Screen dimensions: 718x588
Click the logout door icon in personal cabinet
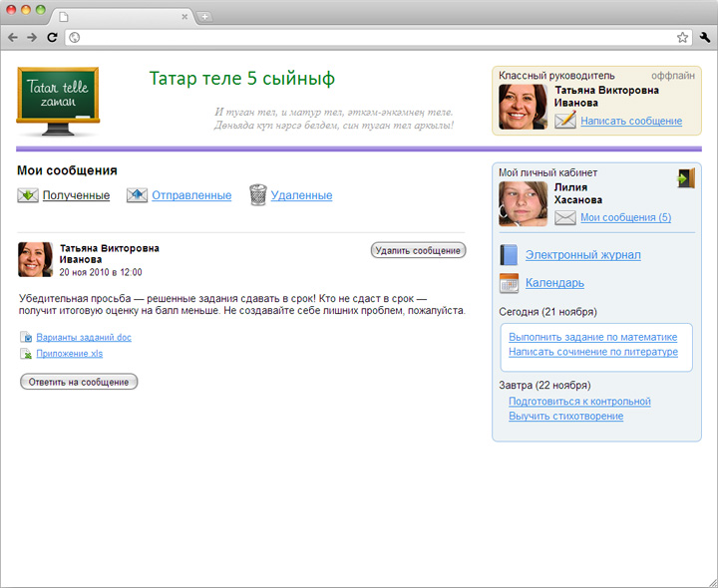[x=686, y=178]
